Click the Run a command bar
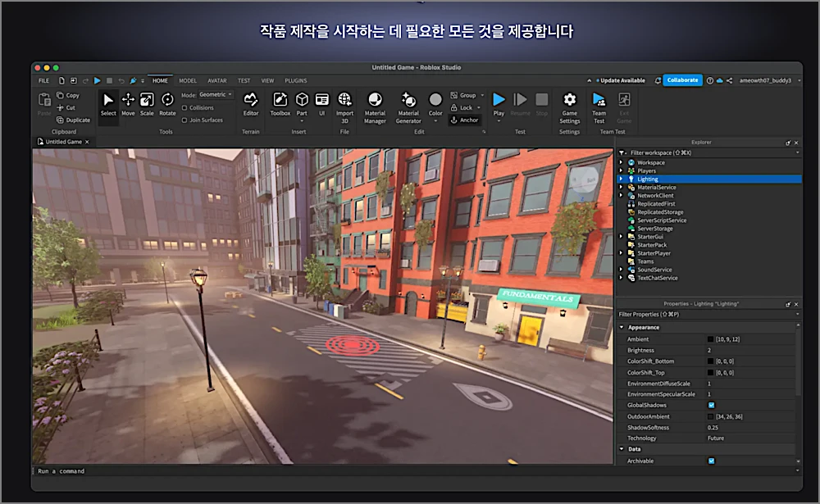The height and width of the screenshot is (504, 820). (x=416, y=471)
